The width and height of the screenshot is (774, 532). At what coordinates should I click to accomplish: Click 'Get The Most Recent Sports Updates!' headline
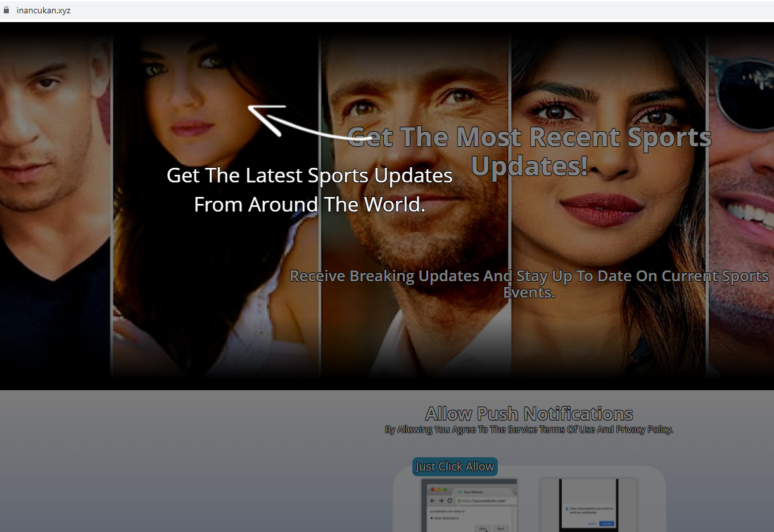530,151
